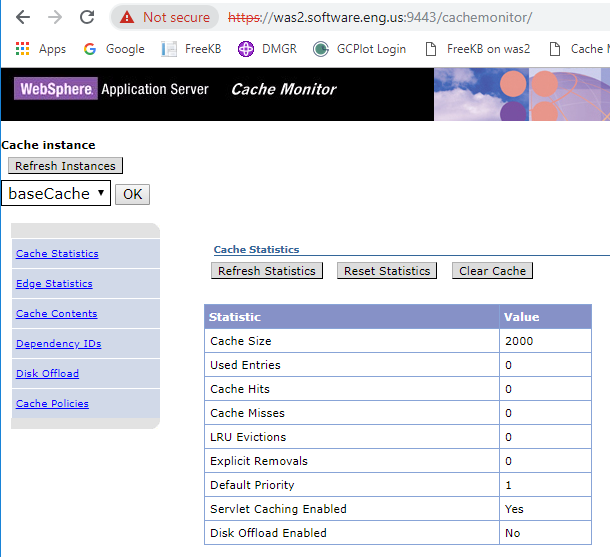
Task: Click the WebSphere logo in banner
Action: [56, 89]
